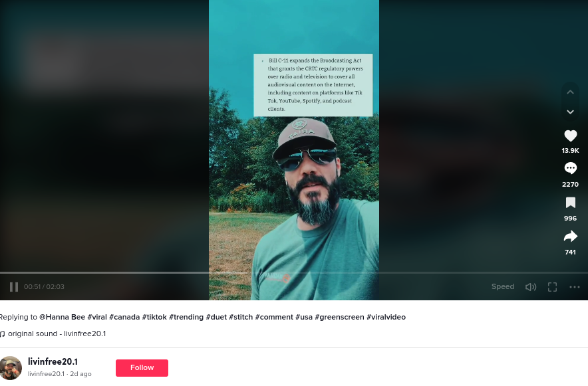Open the #viralvideo hashtag
Image resolution: width=588 pixels, height=386 pixels.
pyautogui.click(x=386, y=317)
